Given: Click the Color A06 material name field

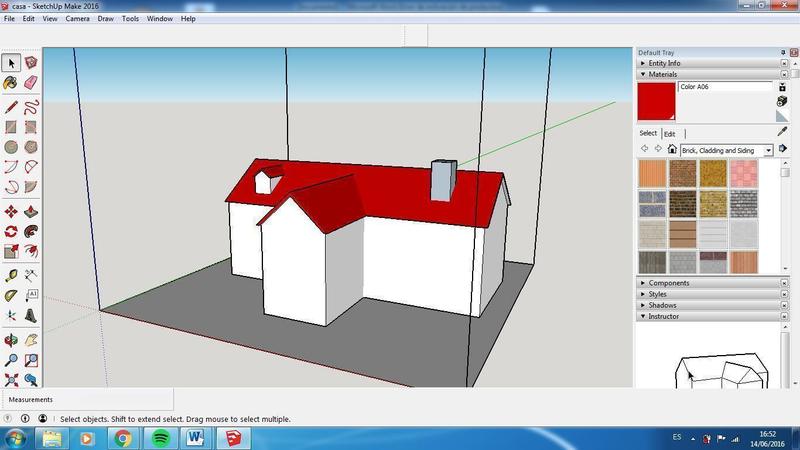Looking at the screenshot, I should pos(724,87).
